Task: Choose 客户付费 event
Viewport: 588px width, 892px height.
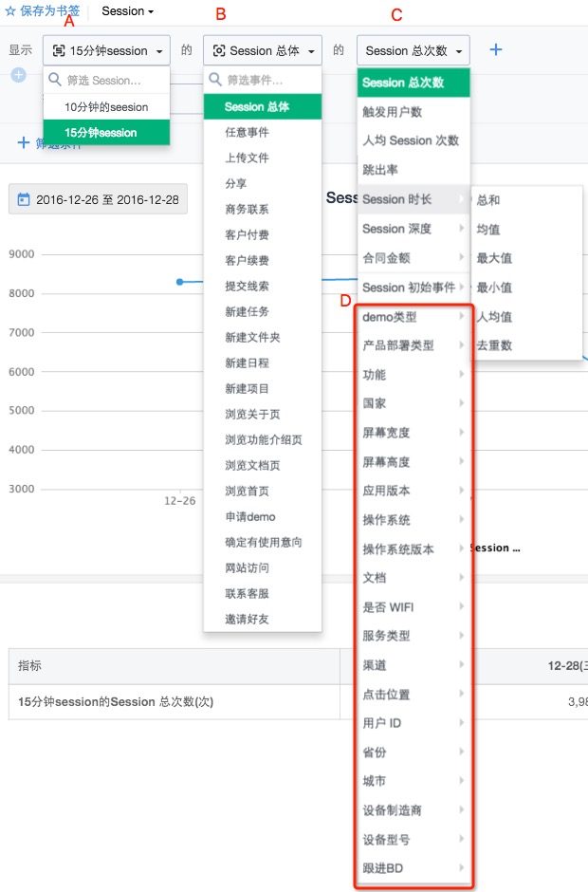Action: tap(263, 234)
